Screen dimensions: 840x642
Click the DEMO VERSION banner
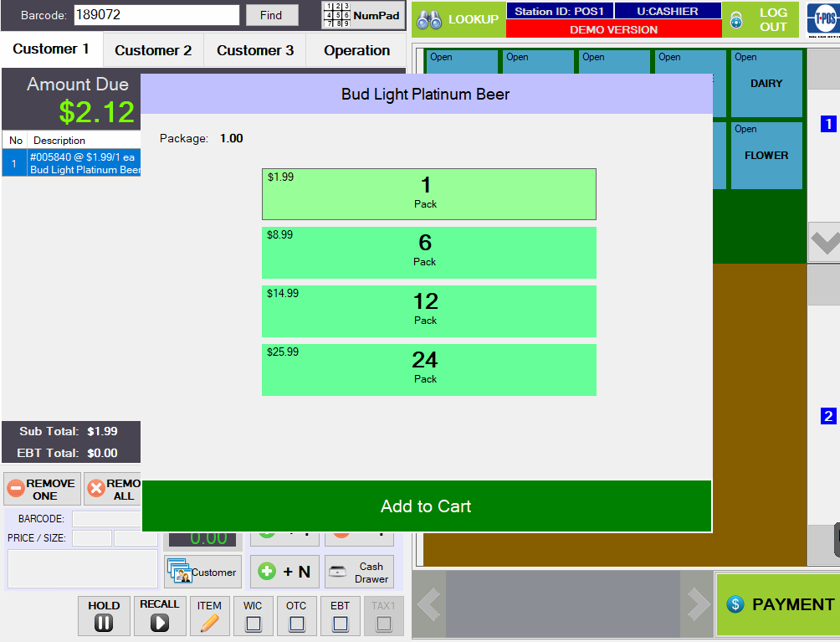(614, 29)
